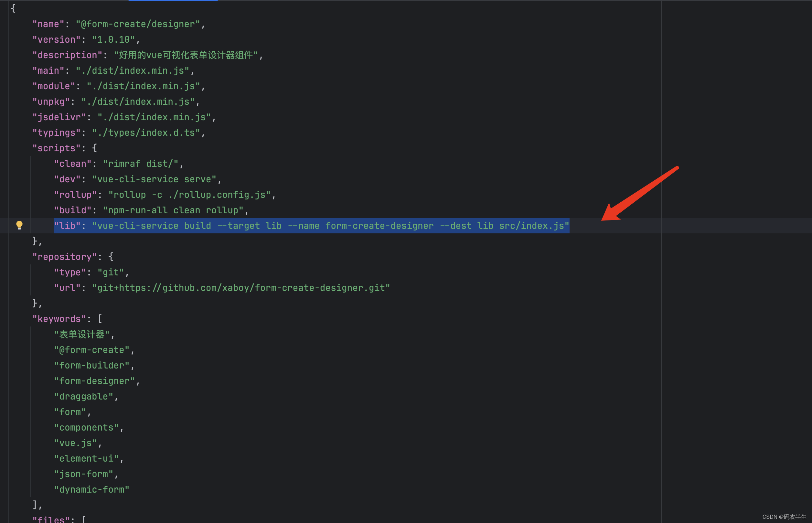Screen dimensions: 812x523
Task: Click the "keywords" opening bracket
Action: 100,319
